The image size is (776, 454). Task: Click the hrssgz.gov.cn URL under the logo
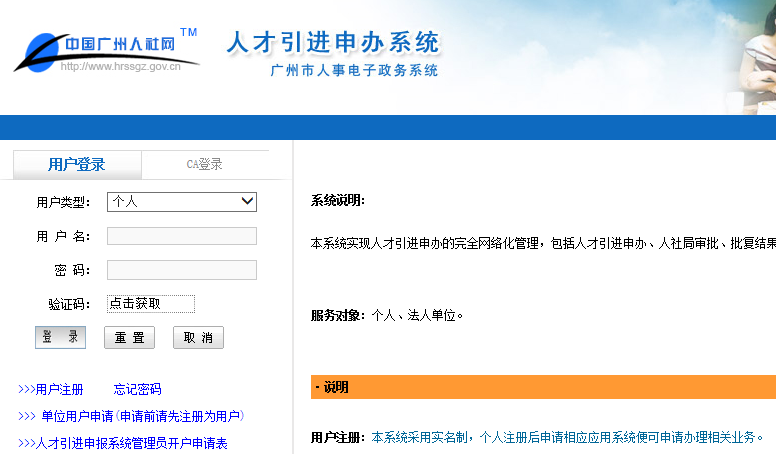click(x=120, y=68)
